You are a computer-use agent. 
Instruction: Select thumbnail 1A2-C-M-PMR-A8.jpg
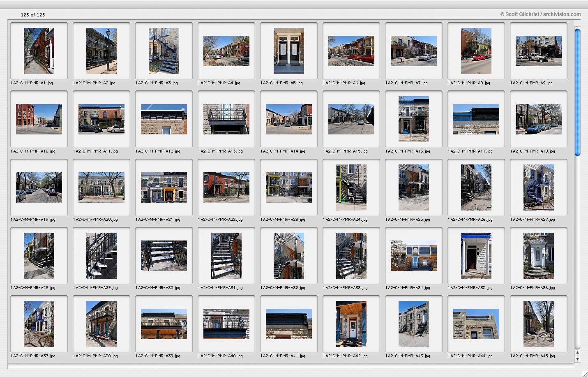[x=476, y=51]
